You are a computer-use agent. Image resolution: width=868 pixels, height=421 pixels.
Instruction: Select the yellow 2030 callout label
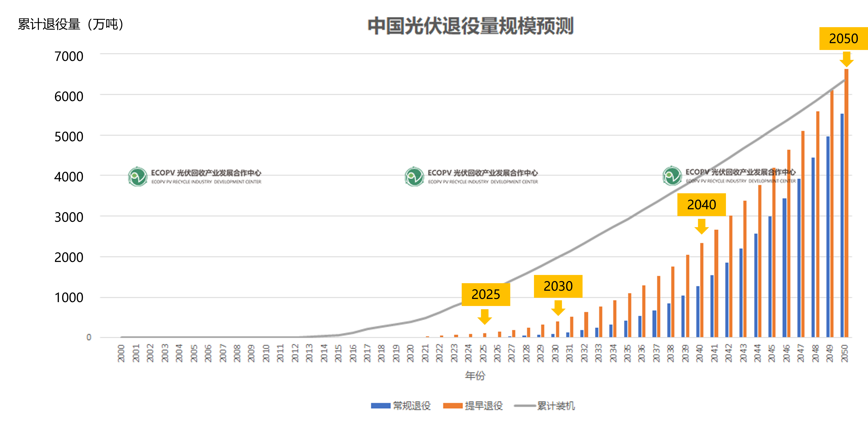click(558, 286)
